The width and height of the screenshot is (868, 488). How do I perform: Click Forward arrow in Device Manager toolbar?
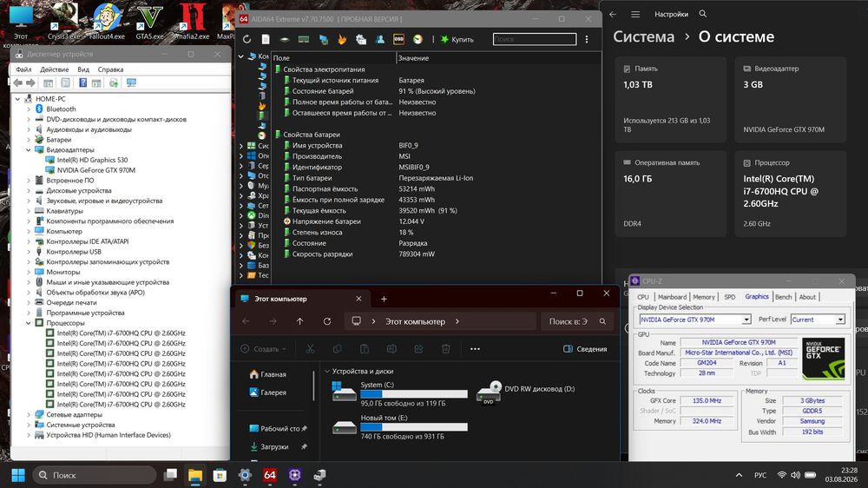31,82
